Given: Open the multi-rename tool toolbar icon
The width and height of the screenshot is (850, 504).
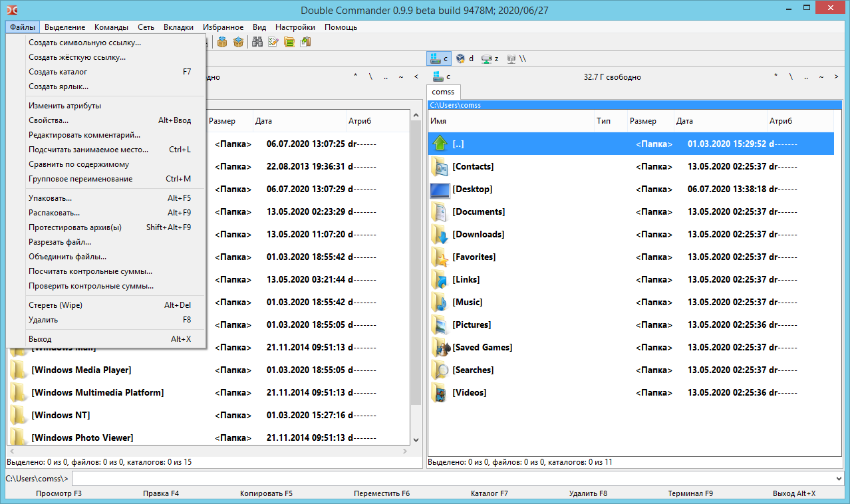Looking at the screenshot, I should click(273, 42).
